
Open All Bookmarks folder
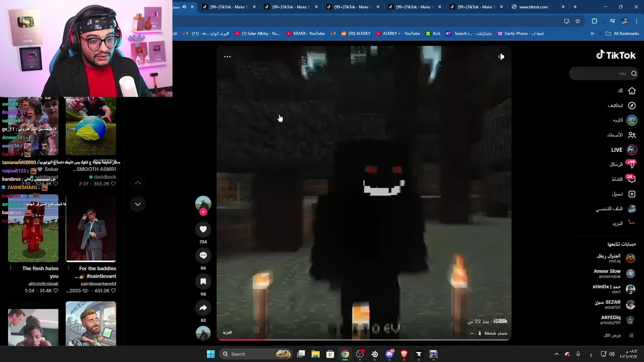(622, 34)
